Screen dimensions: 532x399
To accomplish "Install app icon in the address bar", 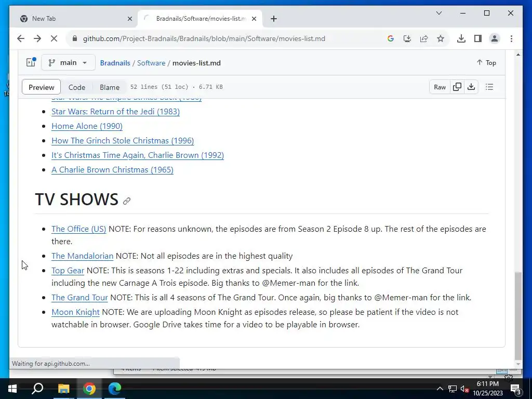I will [x=407, y=38].
